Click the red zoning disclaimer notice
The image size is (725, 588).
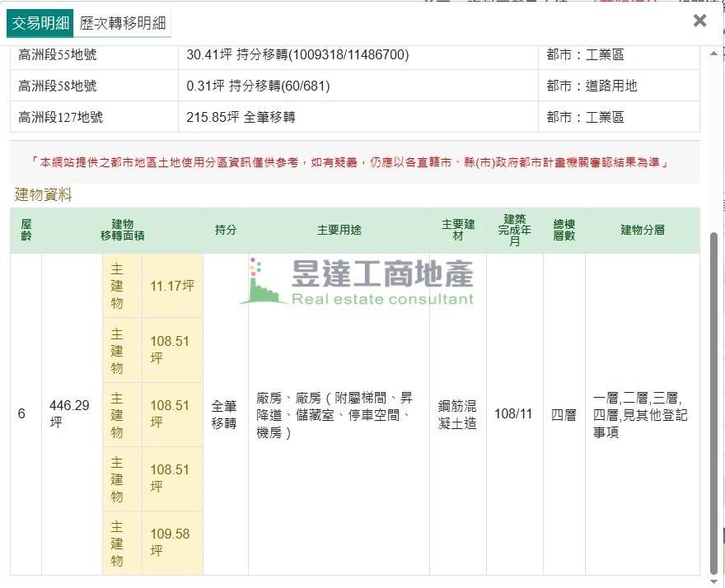pos(354,162)
